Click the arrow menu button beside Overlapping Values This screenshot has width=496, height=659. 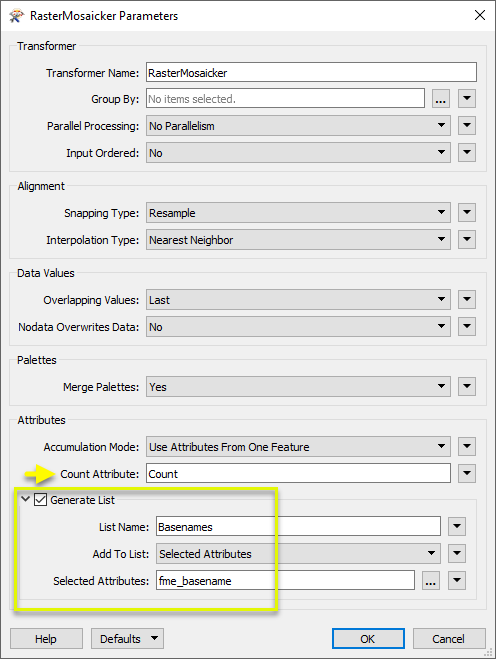(x=467, y=300)
